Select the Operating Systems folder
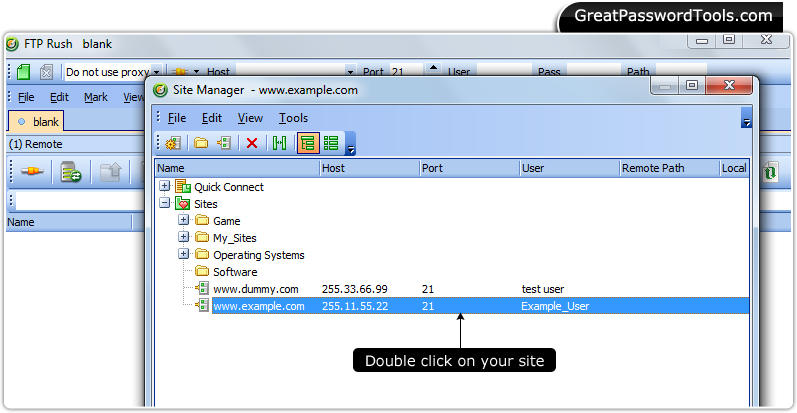The width and height of the screenshot is (797, 413). click(x=259, y=255)
